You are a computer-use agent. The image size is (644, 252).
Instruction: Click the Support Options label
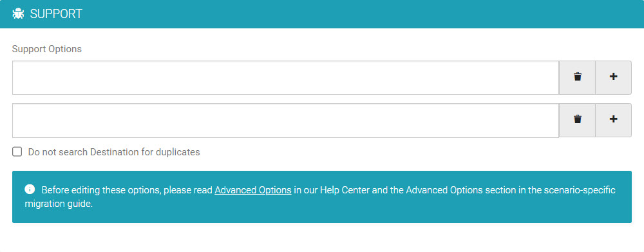point(47,49)
